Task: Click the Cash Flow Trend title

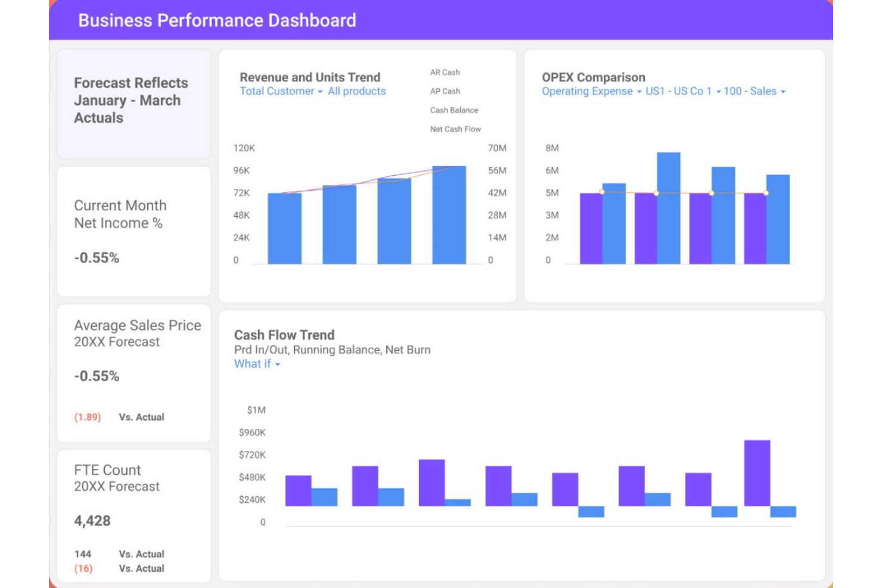Action: click(x=284, y=335)
